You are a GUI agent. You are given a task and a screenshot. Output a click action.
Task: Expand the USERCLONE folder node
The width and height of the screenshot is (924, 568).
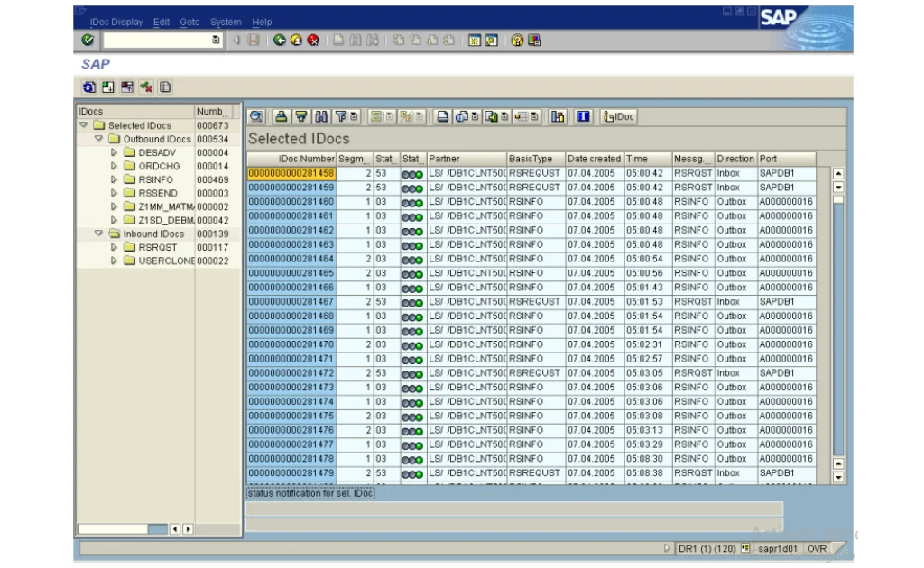pos(114,261)
